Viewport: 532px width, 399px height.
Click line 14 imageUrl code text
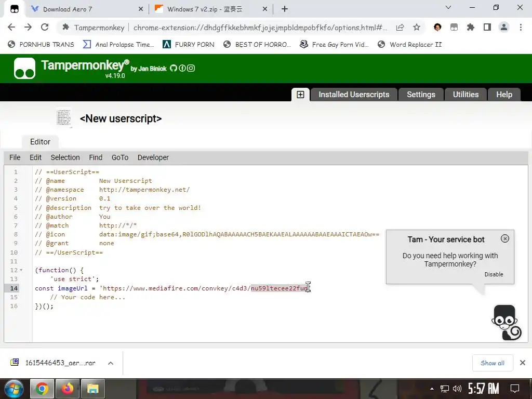pyautogui.click(x=172, y=288)
